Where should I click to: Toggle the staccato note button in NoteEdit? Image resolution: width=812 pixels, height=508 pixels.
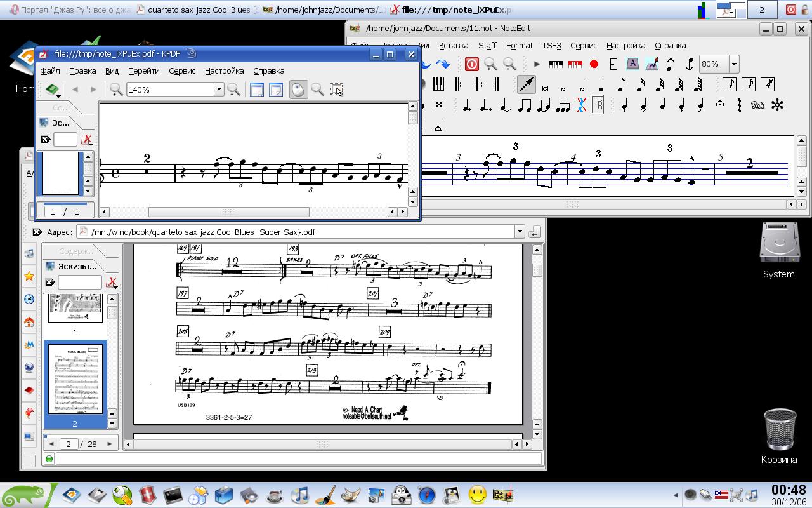(x=624, y=105)
